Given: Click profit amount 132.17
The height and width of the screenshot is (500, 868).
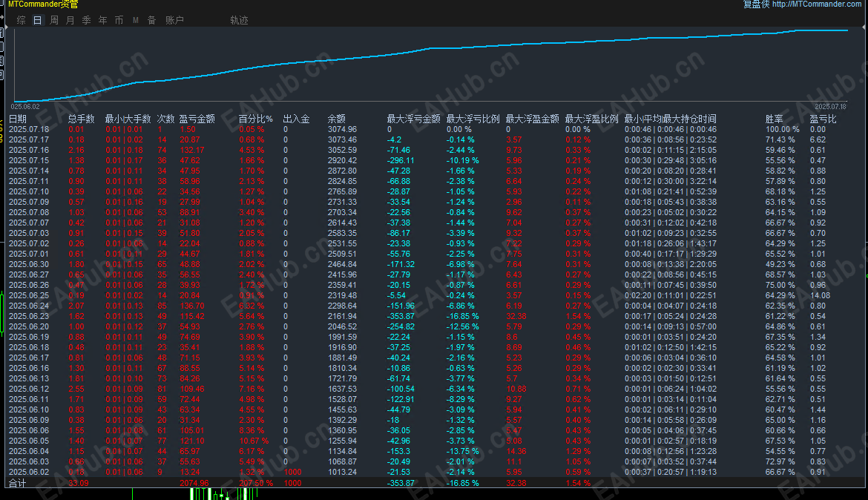Looking at the screenshot, I should pos(192,150).
